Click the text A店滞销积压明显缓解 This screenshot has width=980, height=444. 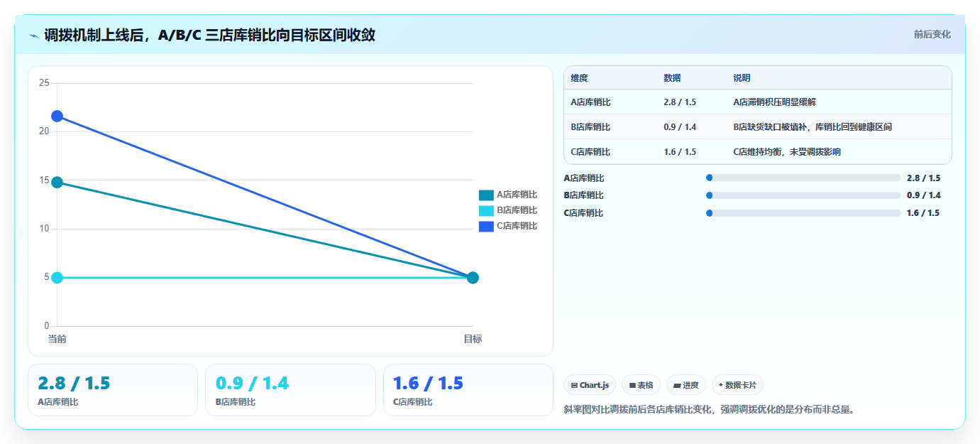(775, 102)
